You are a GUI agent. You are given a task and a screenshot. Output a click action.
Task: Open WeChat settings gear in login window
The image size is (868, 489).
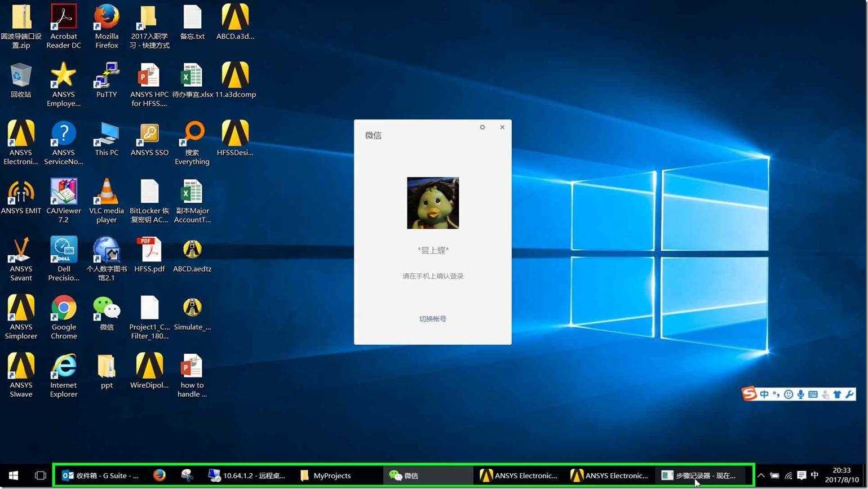point(482,127)
